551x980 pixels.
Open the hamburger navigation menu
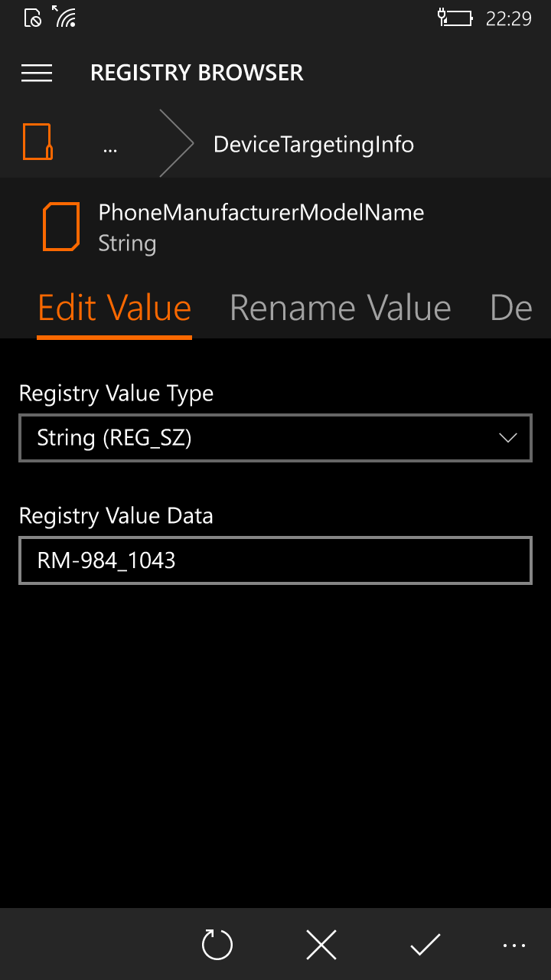click(37, 73)
